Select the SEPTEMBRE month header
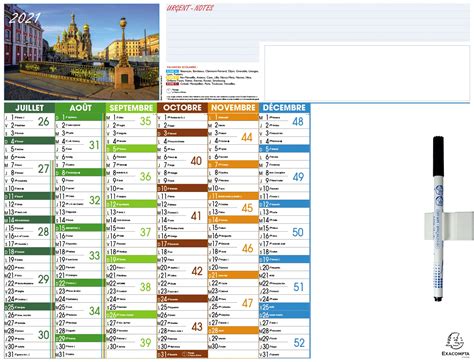The height and width of the screenshot is (362, 474). (x=131, y=108)
